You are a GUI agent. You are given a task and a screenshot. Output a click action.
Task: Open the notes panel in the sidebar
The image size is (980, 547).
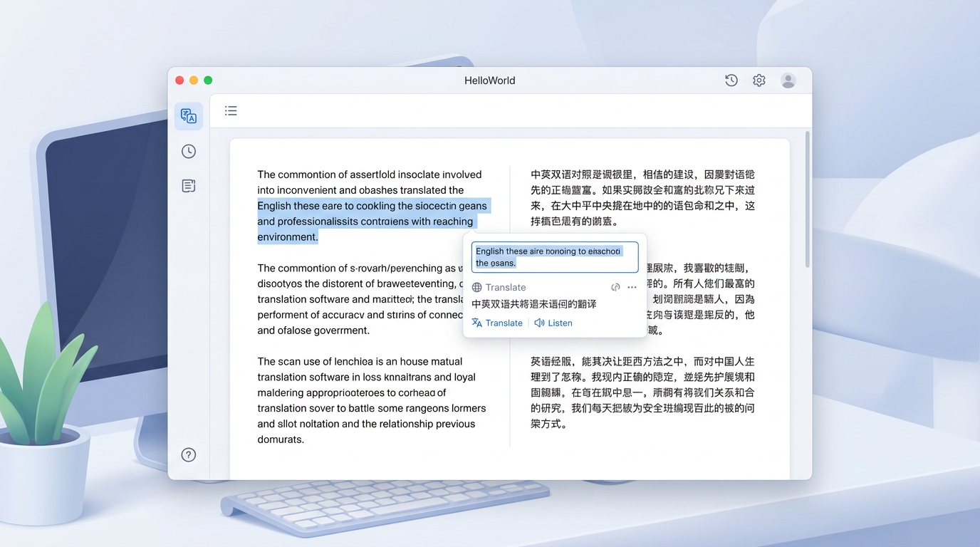[188, 185]
